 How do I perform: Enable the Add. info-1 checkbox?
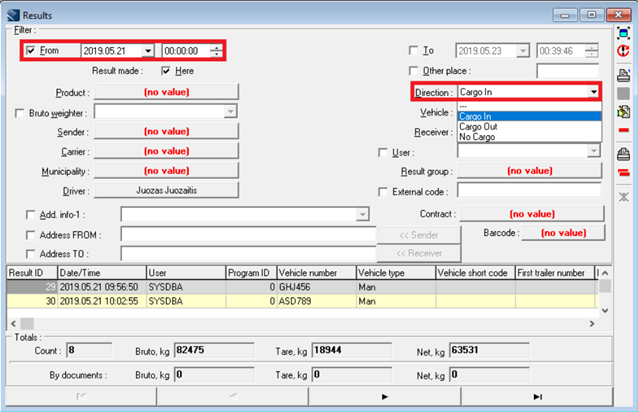click(x=31, y=214)
